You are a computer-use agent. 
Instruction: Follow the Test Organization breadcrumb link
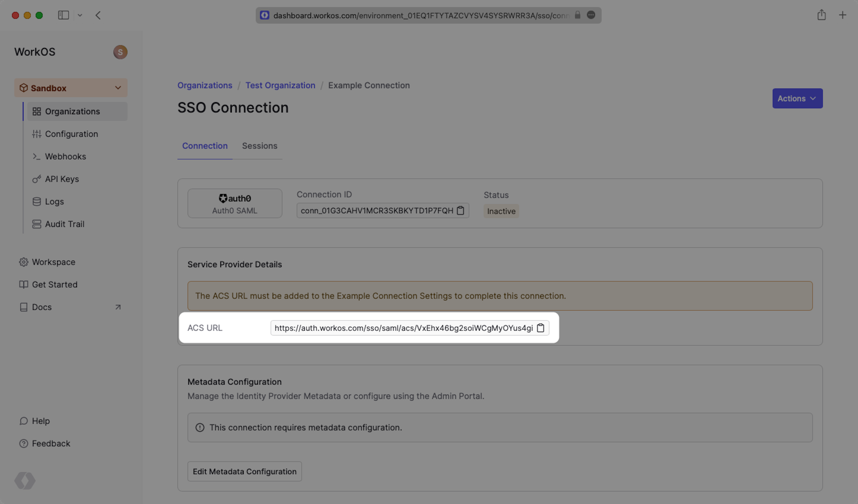tap(280, 86)
